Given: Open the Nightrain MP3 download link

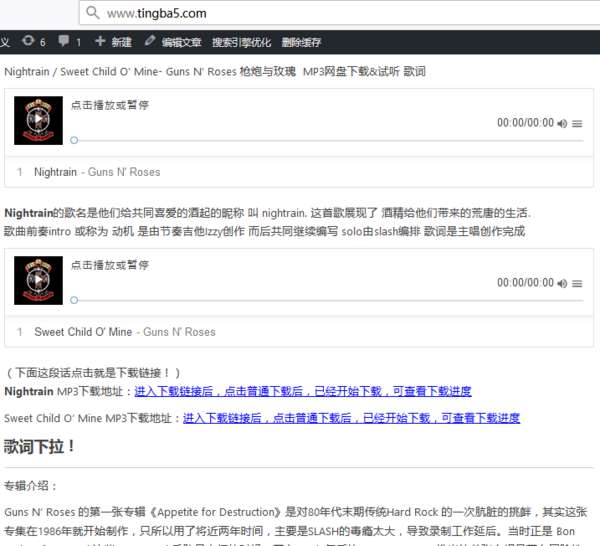Looking at the screenshot, I should (303, 391).
